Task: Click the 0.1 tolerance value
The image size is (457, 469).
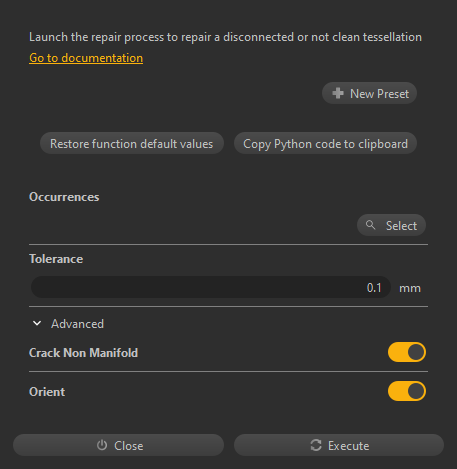Action: point(374,287)
